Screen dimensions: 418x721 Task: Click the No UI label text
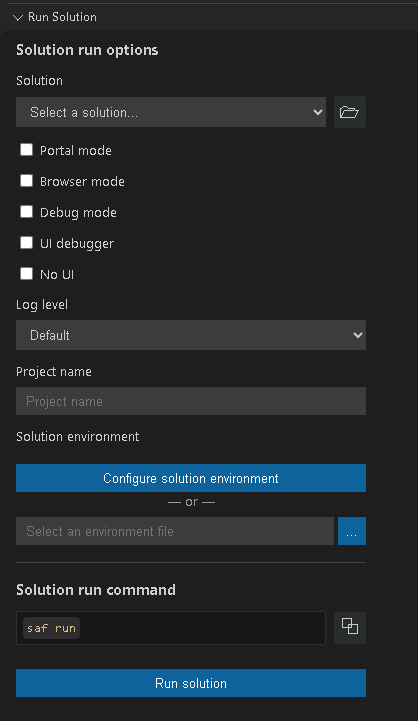(57, 275)
